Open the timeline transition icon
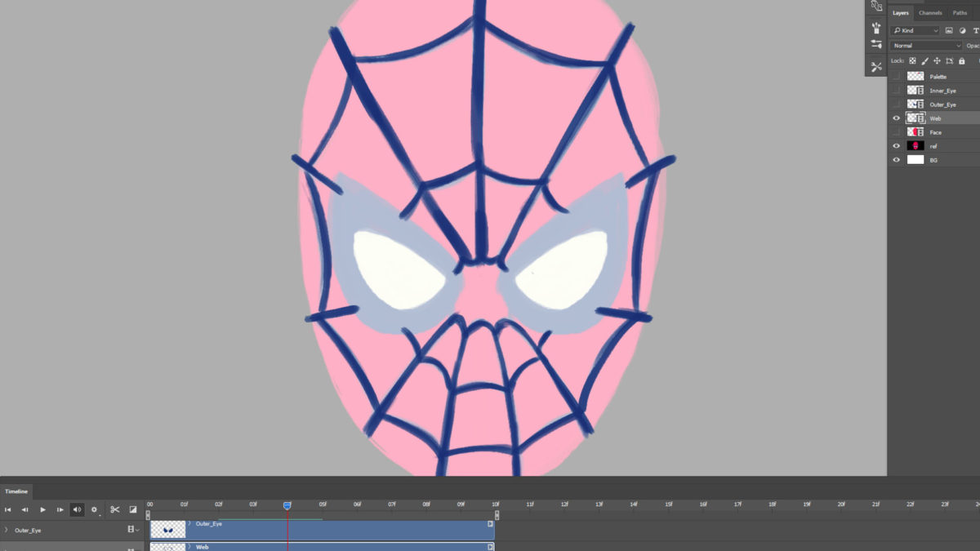 (133, 510)
